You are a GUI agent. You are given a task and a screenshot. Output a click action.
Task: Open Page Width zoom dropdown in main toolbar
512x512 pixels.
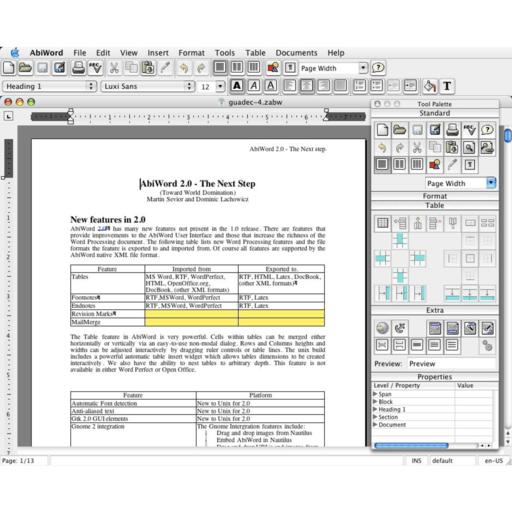click(x=363, y=68)
